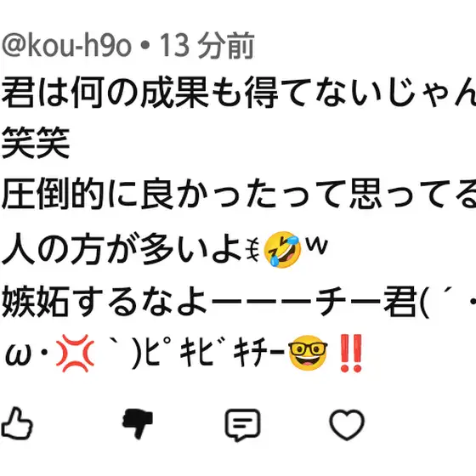Click the red anger symbol emoji
The image size is (476, 476).
tap(75, 354)
